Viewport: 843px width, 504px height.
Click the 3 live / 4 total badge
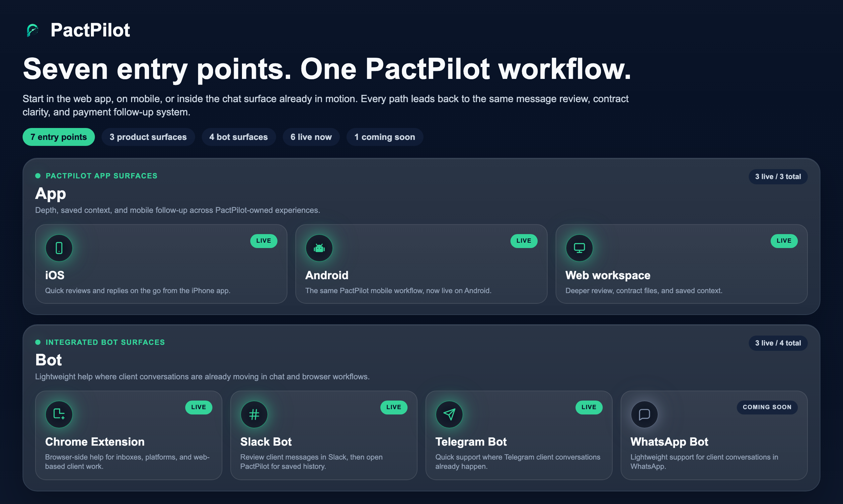(x=778, y=343)
